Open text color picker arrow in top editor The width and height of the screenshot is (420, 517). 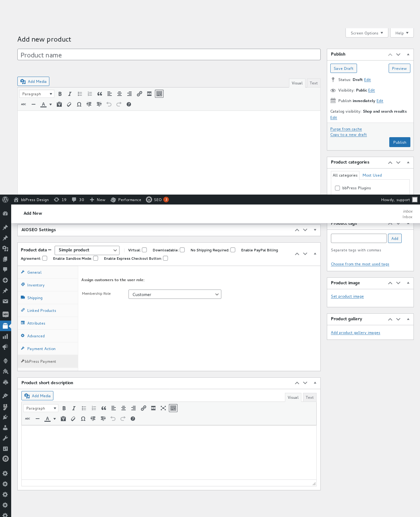(x=51, y=104)
